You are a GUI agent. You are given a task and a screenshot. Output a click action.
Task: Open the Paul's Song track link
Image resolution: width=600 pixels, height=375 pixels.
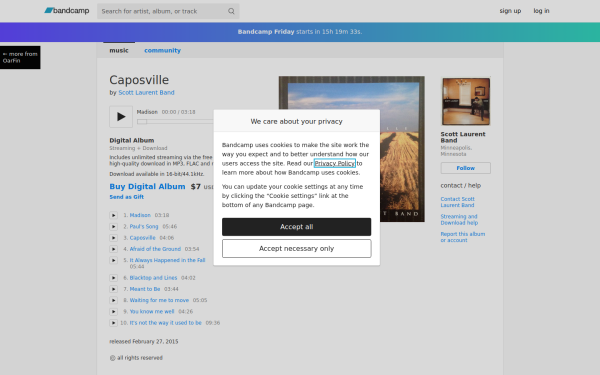click(144, 227)
